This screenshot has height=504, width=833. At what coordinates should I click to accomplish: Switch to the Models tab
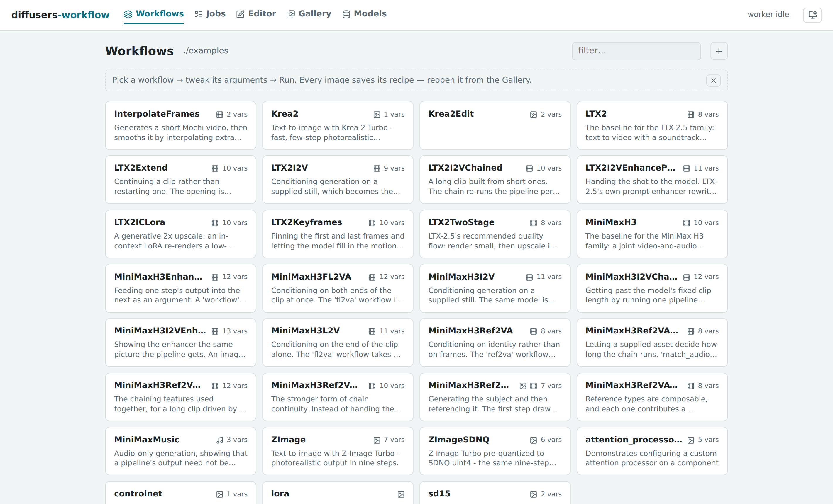364,14
